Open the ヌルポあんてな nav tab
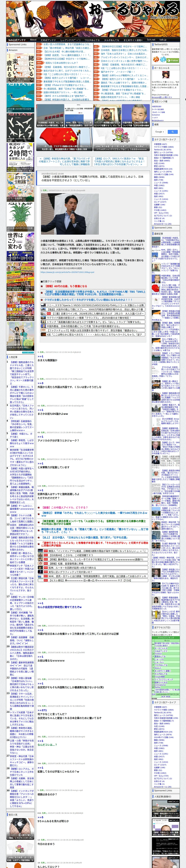Viewport: 186px width, 868px height. (x=111, y=40)
